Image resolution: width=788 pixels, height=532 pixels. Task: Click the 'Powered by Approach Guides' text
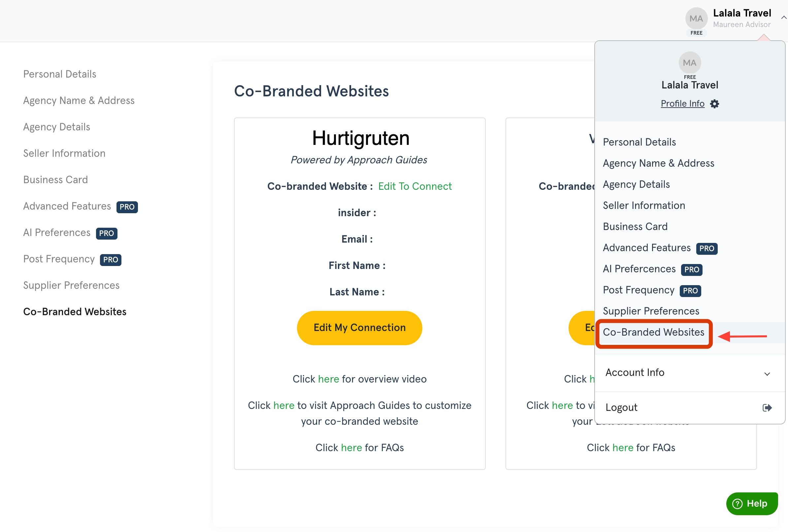[x=359, y=160]
